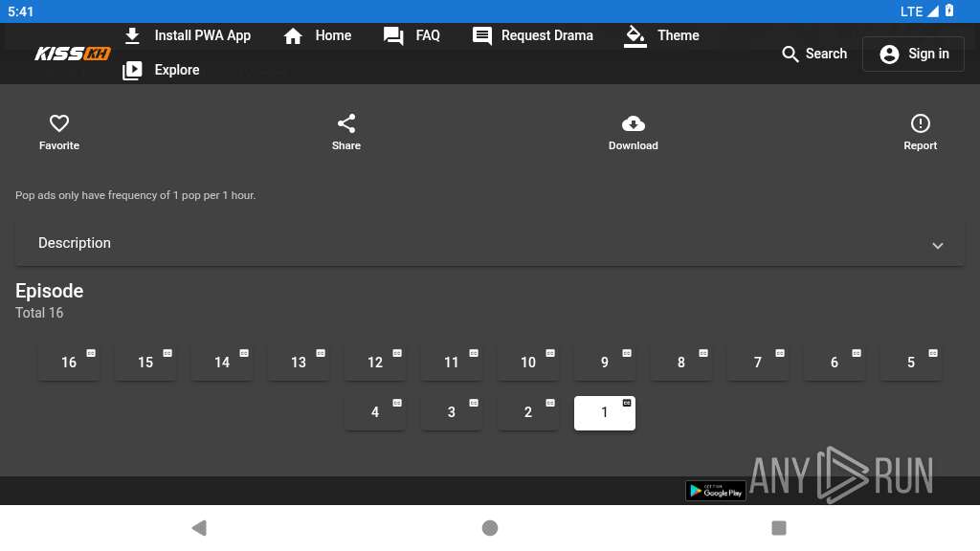This screenshot has height=551, width=980.
Task: Click the subtitle badge on episode 16
Action: click(x=91, y=354)
